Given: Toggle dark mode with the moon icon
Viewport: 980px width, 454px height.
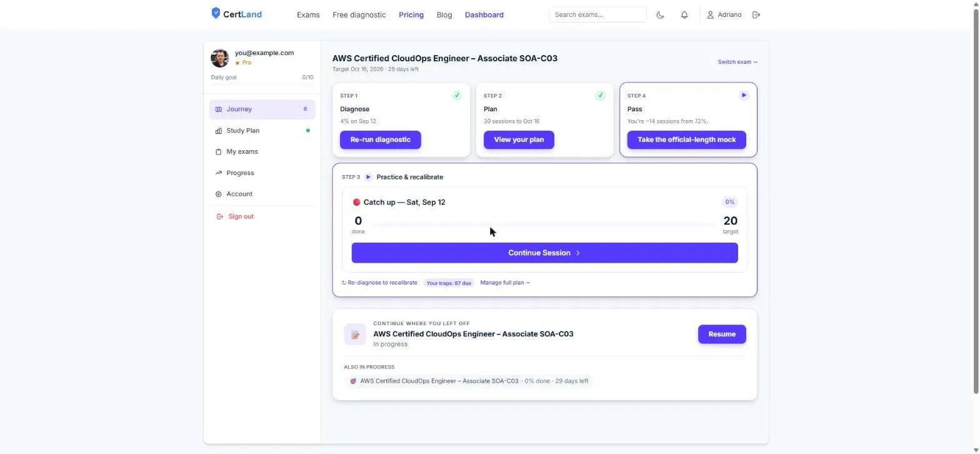Looking at the screenshot, I should (660, 15).
